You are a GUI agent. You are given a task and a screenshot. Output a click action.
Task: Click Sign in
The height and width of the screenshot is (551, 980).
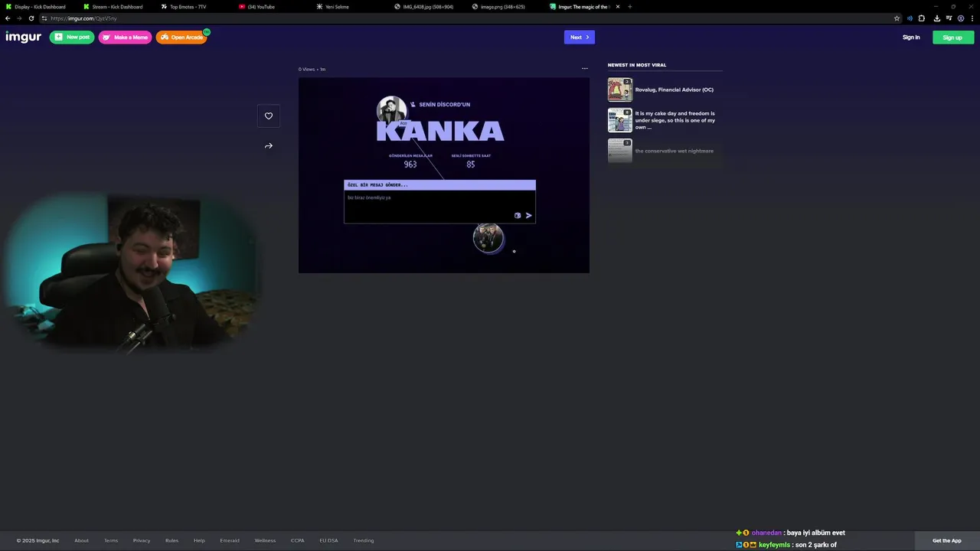pyautogui.click(x=911, y=37)
